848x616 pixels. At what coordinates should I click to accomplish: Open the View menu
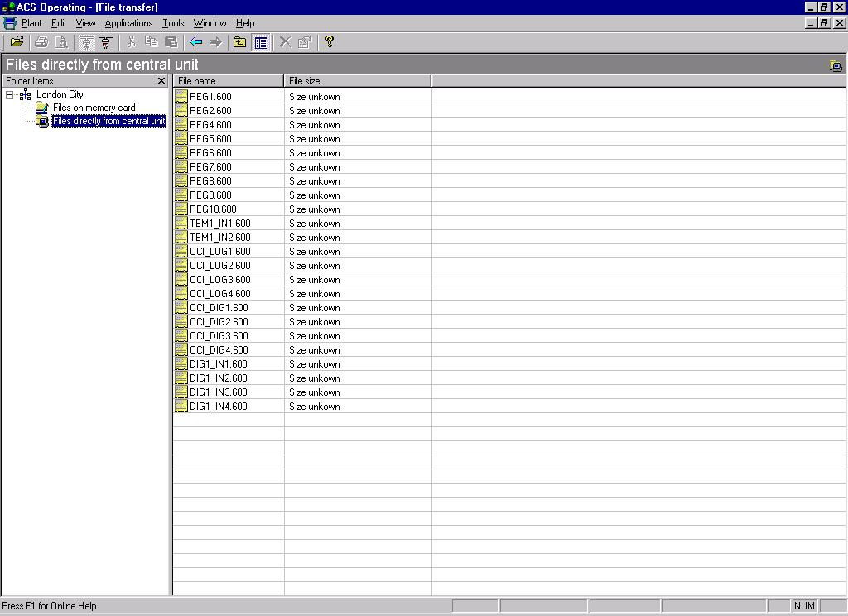pyautogui.click(x=85, y=23)
